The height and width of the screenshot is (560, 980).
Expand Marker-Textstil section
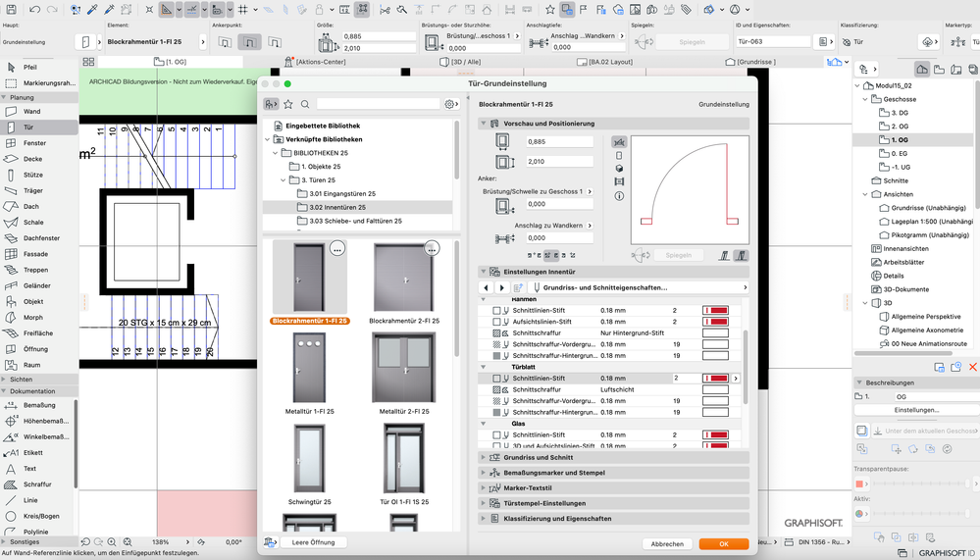[483, 488]
